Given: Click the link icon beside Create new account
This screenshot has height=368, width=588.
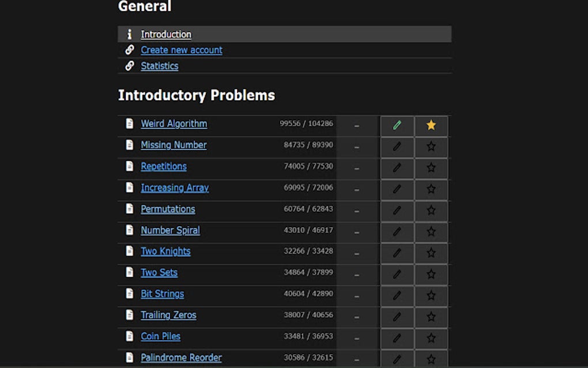Looking at the screenshot, I should coord(129,50).
